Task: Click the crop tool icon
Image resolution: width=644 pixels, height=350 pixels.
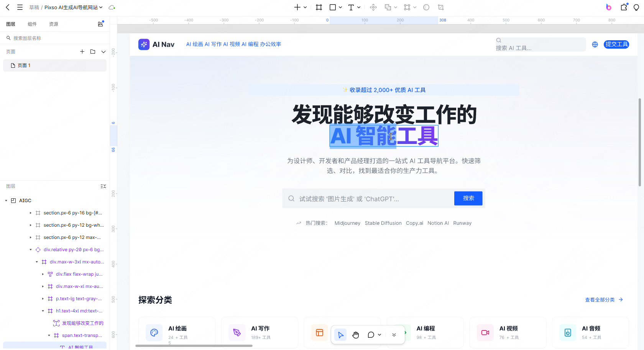Action: coord(441,7)
